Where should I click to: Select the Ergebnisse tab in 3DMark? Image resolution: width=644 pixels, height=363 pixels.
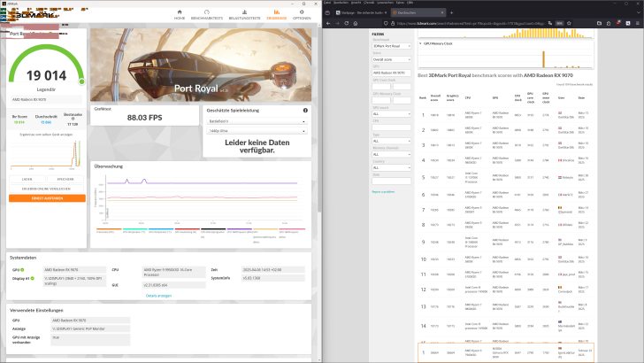(276, 12)
